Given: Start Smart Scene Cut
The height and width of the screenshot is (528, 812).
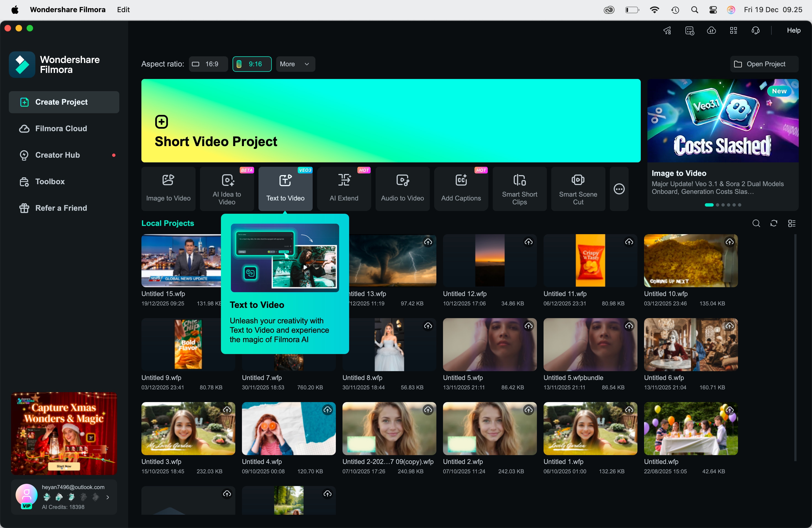Looking at the screenshot, I should coord(578,189).
